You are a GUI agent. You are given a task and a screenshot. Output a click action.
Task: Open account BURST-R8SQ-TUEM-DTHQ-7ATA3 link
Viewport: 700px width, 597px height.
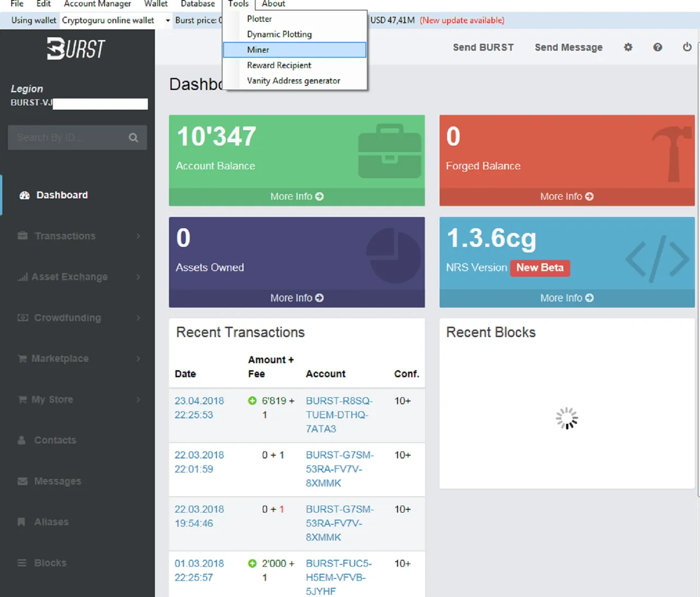click(340, 415)
